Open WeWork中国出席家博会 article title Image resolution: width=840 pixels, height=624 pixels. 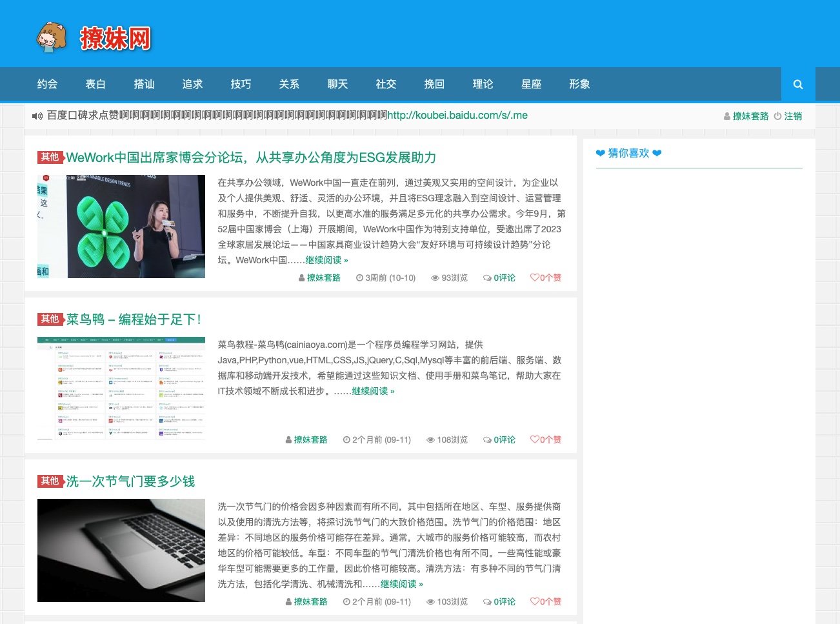[251, 157]
